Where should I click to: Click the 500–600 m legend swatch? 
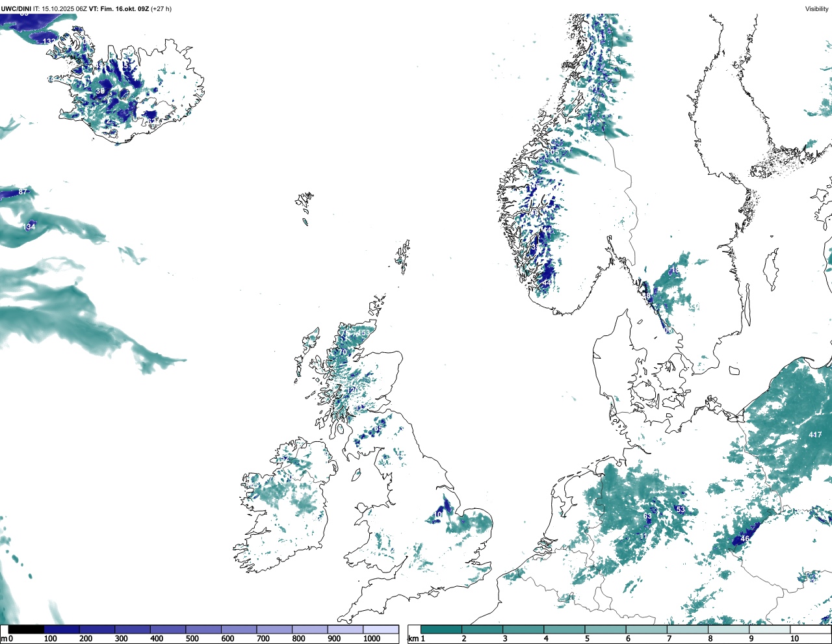tap(203, 630)
